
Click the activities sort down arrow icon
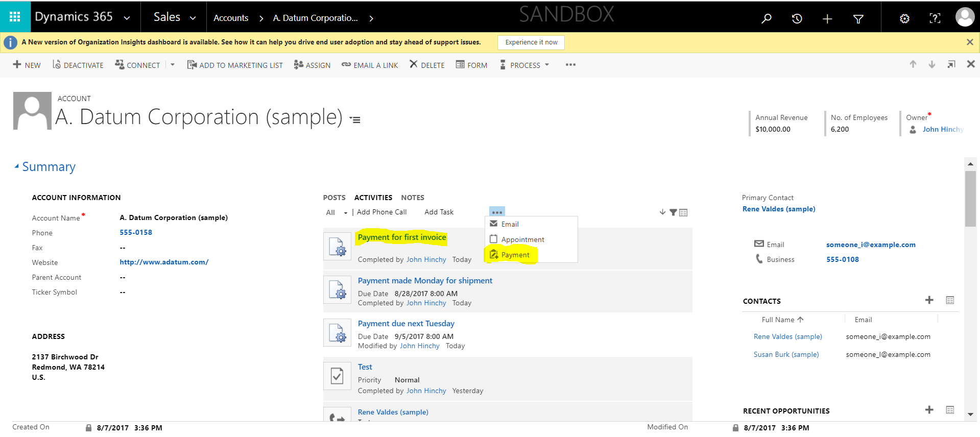[662, 212]
